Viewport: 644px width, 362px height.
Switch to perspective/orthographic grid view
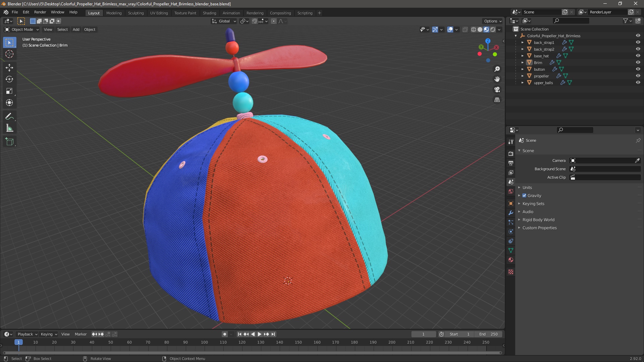497,100
